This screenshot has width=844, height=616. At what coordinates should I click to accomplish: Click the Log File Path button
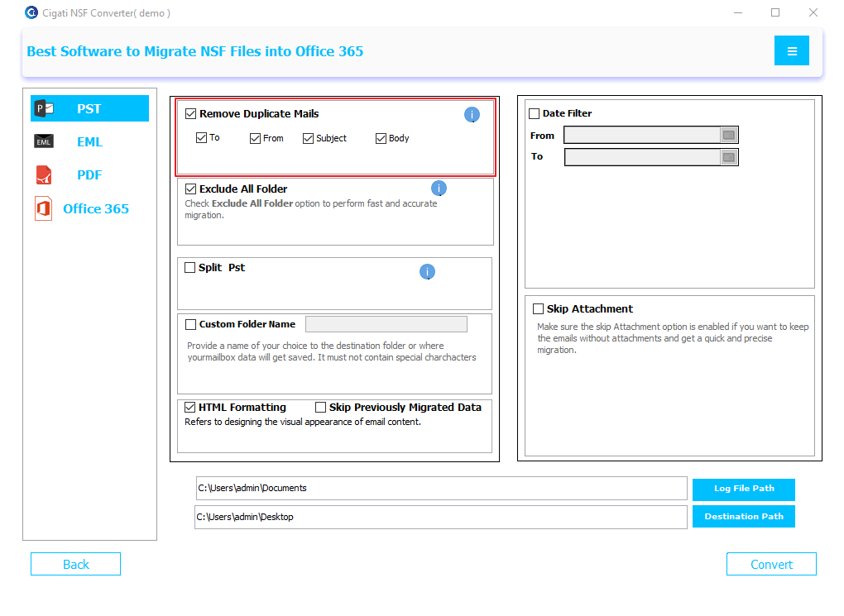743,489
